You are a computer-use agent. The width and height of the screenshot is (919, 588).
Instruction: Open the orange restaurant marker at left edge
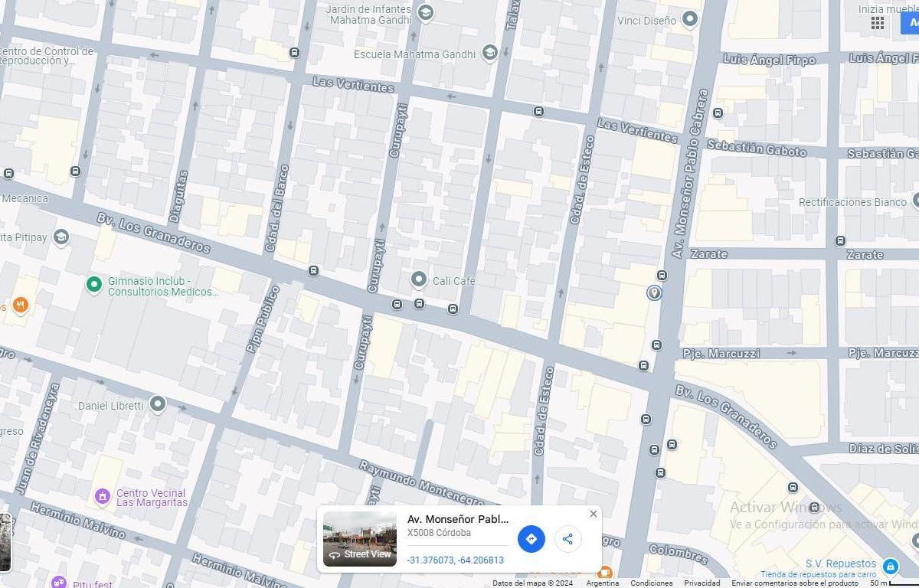click(21, 306)
